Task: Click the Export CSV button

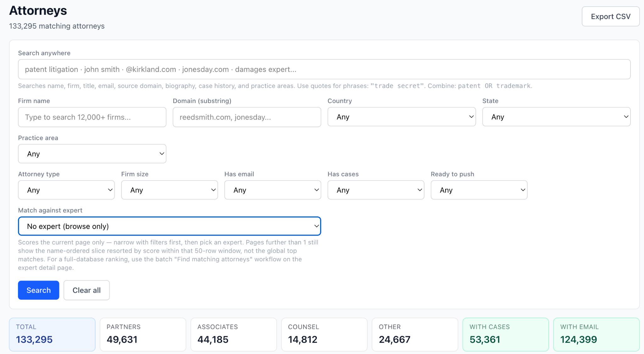Action: pyautogui.click(x=610, y=16)
